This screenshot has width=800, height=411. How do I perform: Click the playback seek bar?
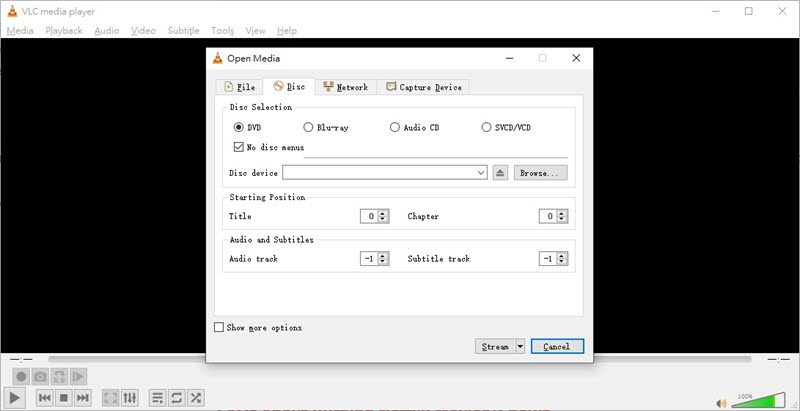(x=399, y=359)
